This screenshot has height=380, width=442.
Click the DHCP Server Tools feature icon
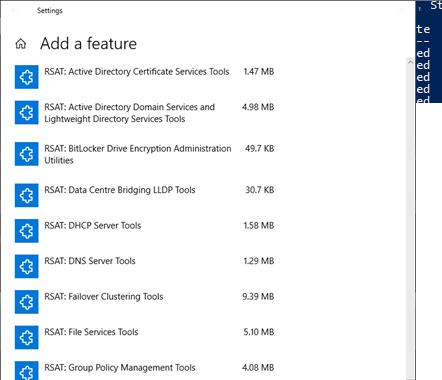[x=27, y=231]
